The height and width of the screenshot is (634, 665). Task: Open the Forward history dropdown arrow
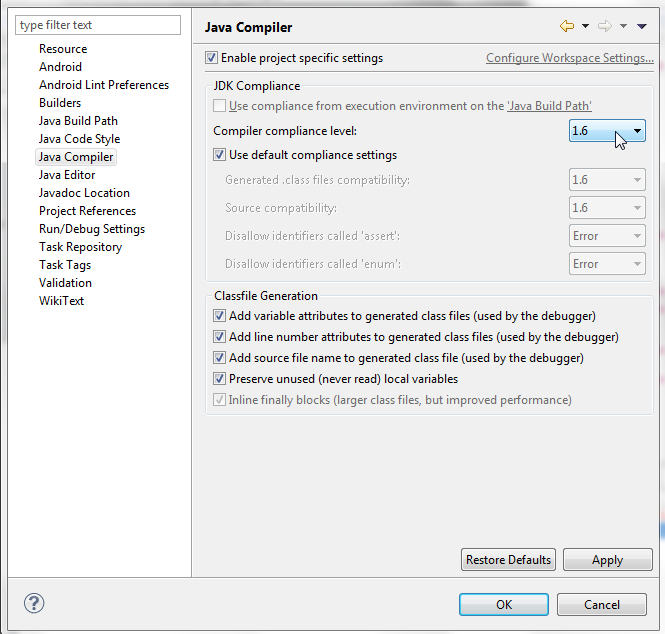click(x=623, y=26)
